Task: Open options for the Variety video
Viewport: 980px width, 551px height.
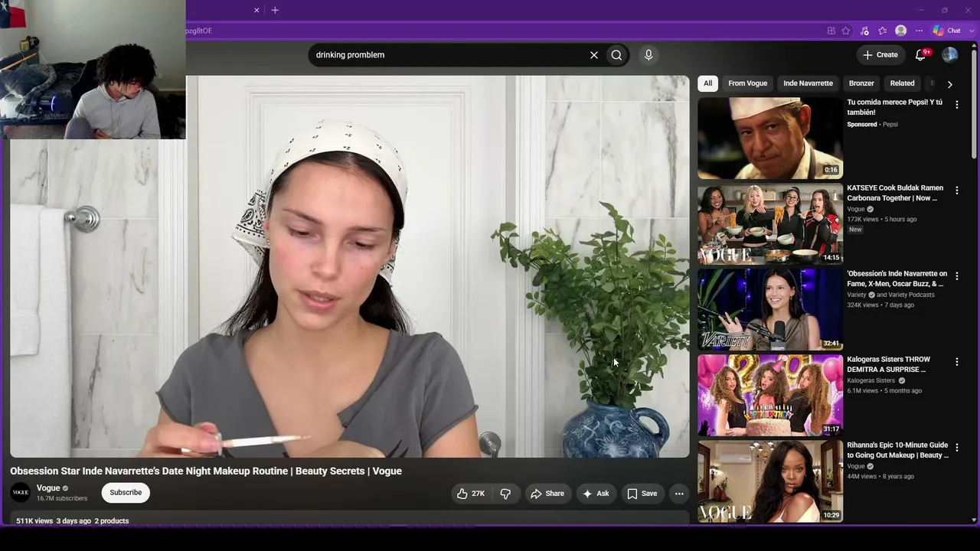Action: coord(956,276)
